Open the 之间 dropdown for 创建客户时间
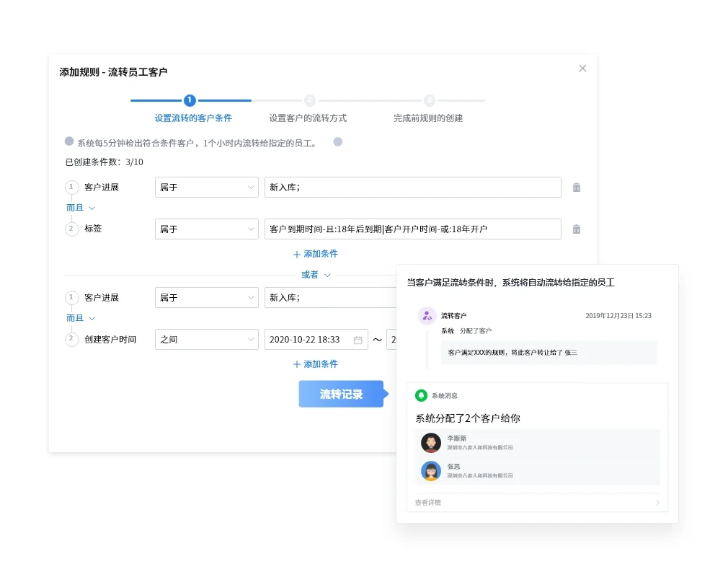728x577 pixels. tap(206, 339)
